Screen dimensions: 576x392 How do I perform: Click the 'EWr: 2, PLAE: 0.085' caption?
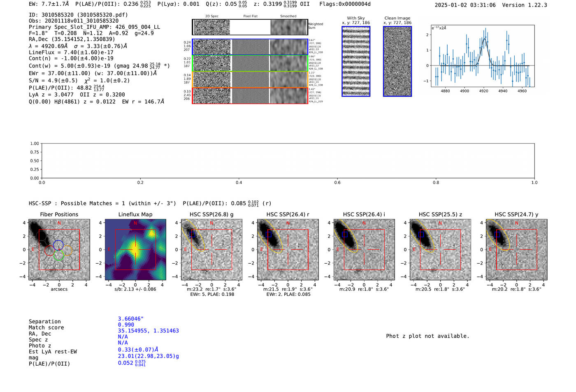(288, 295)
